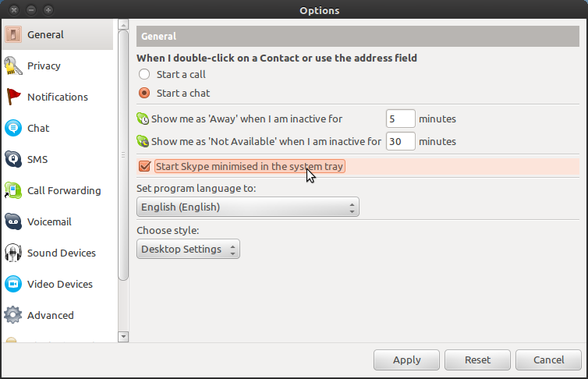Click the Away inactivity minutes field
Image resolution: width=588 pixels, height=379 pixels.
(400, 119)
